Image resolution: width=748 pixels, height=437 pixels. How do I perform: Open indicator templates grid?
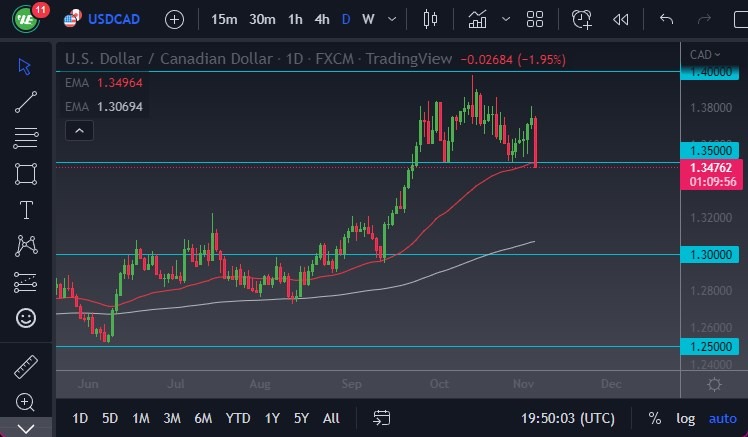535,20
